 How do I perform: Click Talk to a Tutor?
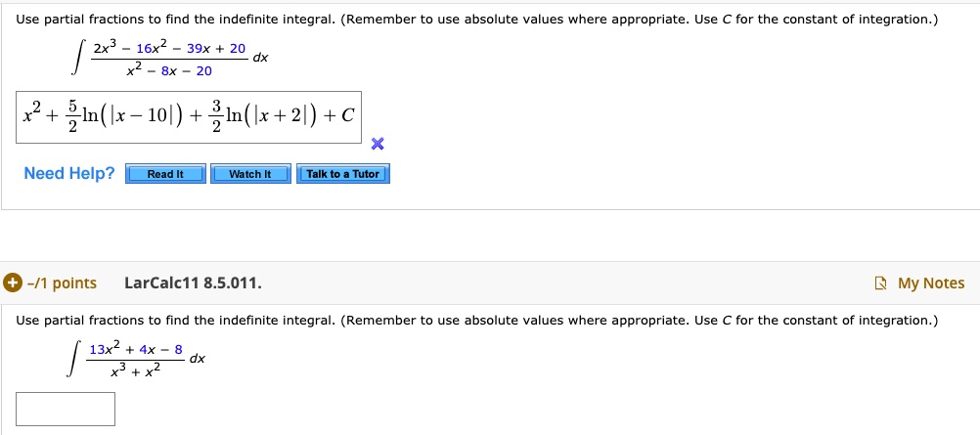pyautogui.click(x=342, y=174)
